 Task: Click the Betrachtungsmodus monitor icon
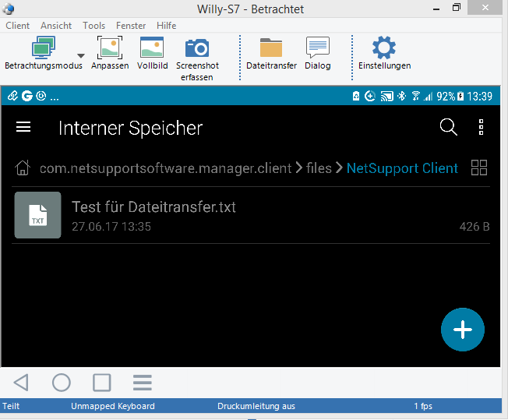tap(43, 48)
